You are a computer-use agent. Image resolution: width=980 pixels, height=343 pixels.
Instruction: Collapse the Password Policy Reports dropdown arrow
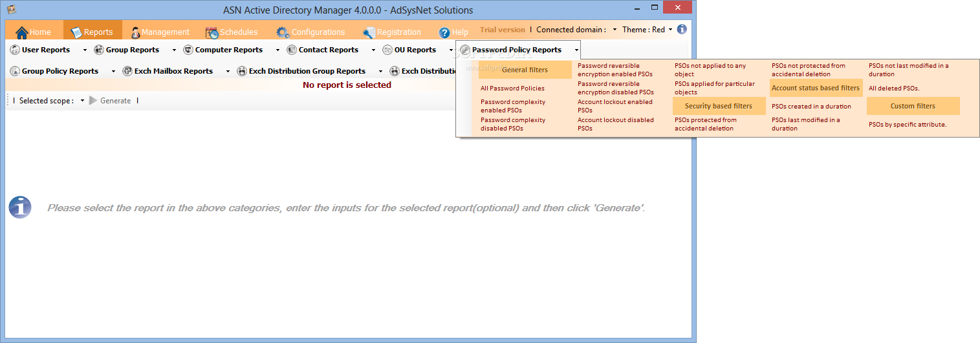coord(576,50)
